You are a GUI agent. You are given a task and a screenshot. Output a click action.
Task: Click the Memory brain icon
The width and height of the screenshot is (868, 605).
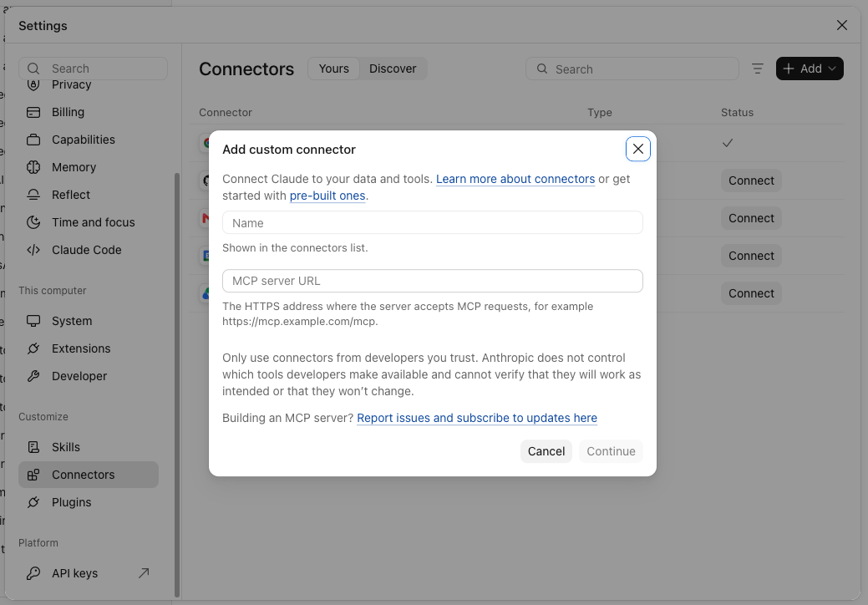tap(33, 167)
